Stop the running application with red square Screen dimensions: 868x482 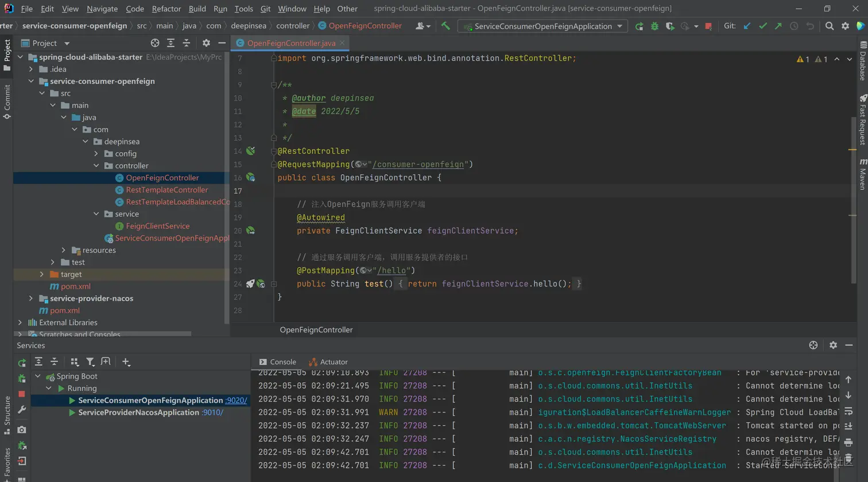pos(708,26)
